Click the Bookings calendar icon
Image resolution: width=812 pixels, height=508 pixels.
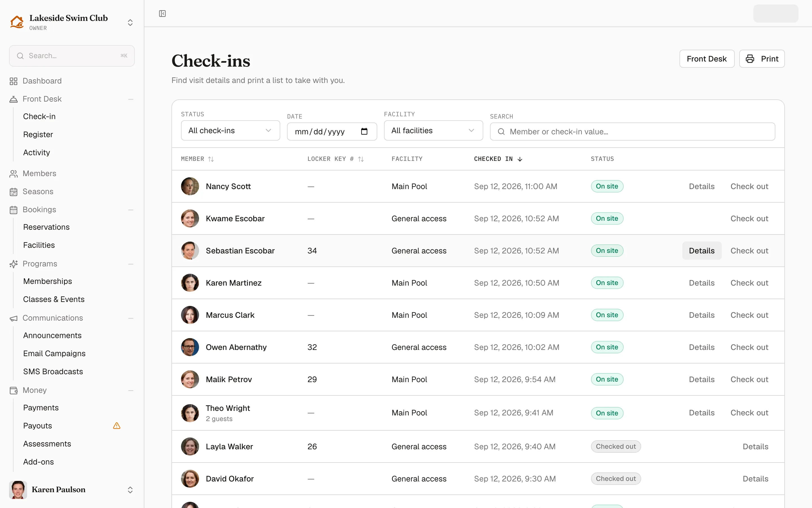pyautogui.click(x=14, y=210)
